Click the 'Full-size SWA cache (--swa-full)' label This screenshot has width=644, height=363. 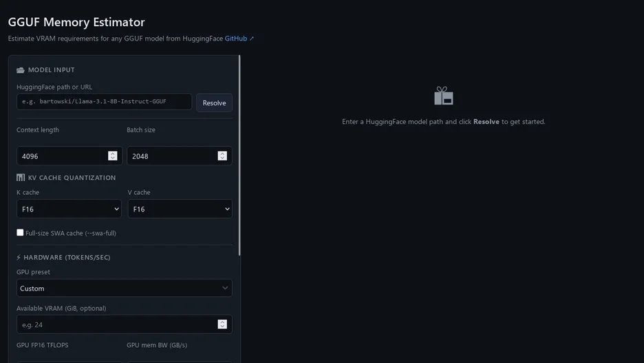71,233
